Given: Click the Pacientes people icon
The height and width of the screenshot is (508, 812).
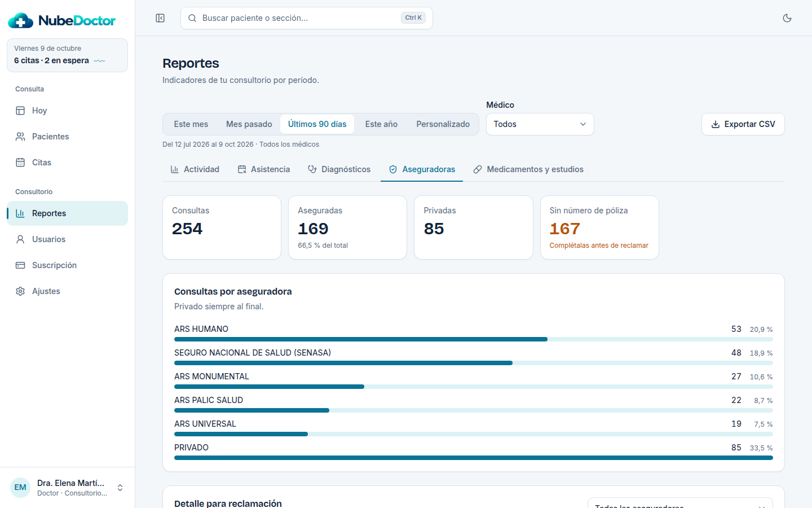Looking at the screenshot, I should pyautogui.click(x=20, y=137).
